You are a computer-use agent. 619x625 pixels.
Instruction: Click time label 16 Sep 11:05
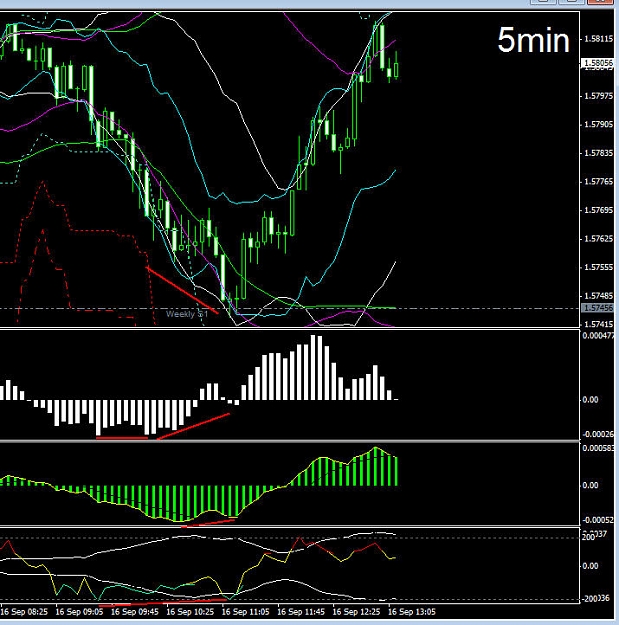coord(246,611)
